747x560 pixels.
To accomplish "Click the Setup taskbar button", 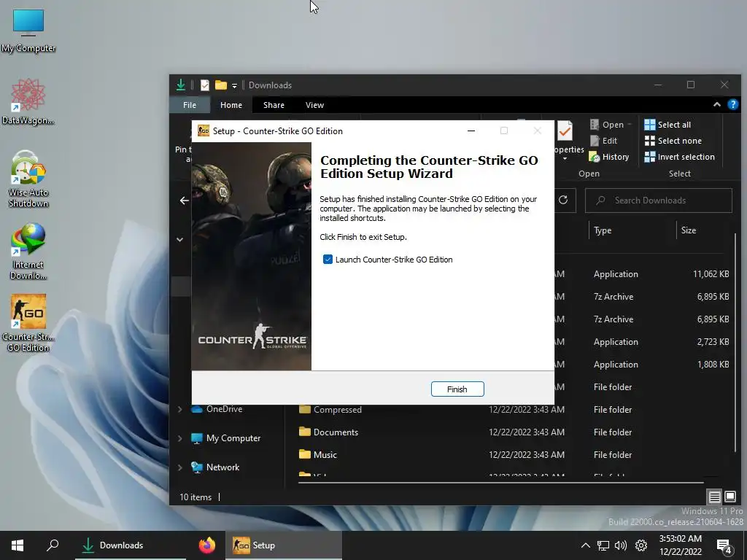I will click(284, 545).
